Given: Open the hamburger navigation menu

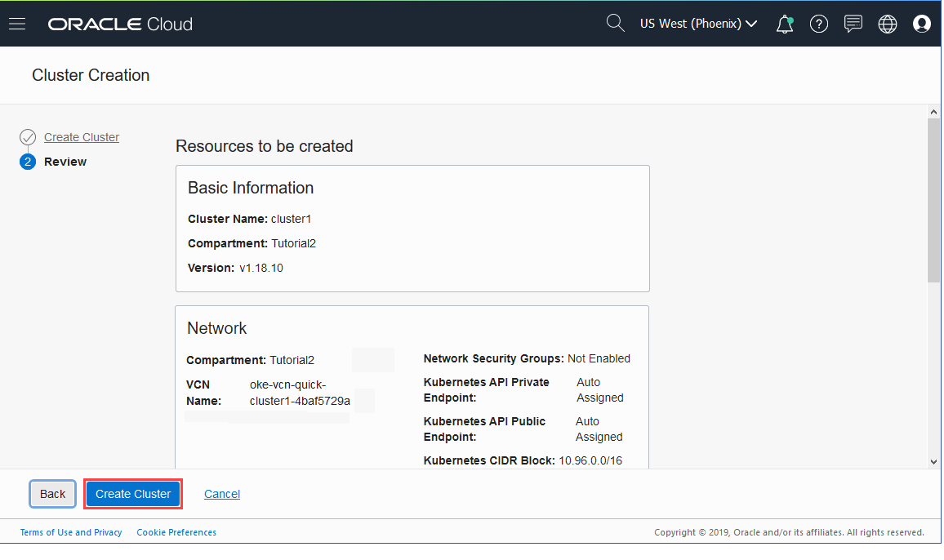Looking at the screenshot, I should (17, 24).
